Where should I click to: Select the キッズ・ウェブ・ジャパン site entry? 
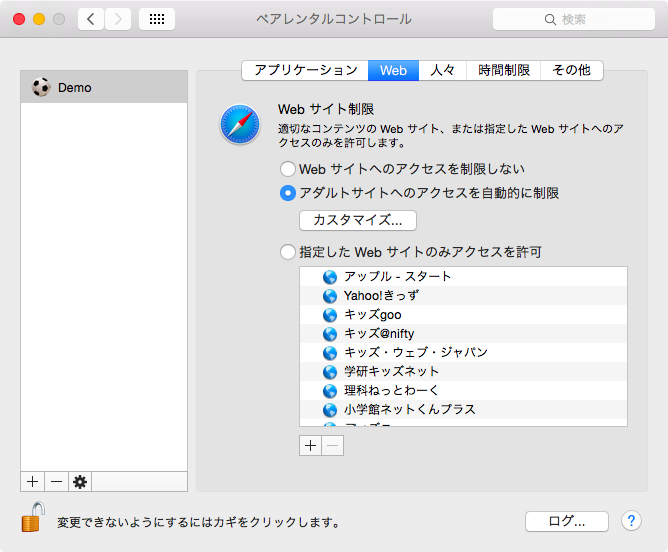464,353
